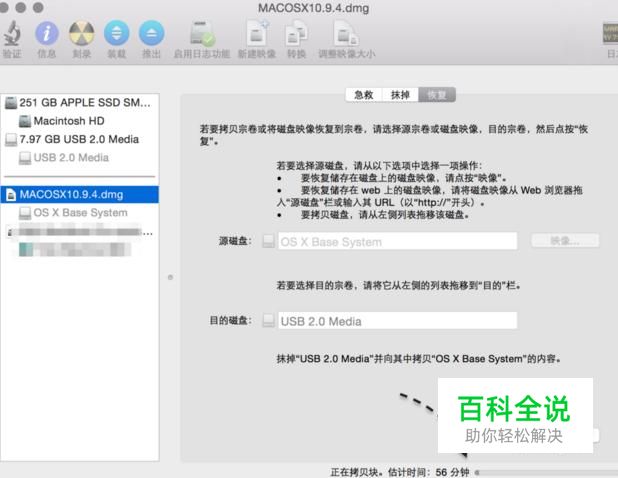Click the destination disk drive icon
This screenshot has height=478, width=618.
click(268, 320)
